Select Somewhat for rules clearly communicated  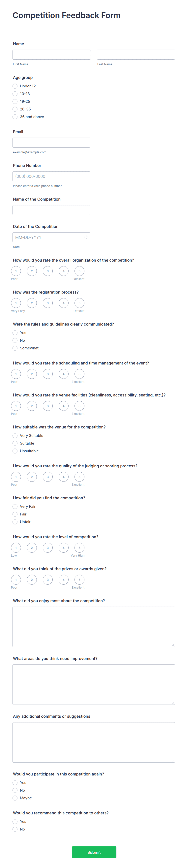coord(15,348)
